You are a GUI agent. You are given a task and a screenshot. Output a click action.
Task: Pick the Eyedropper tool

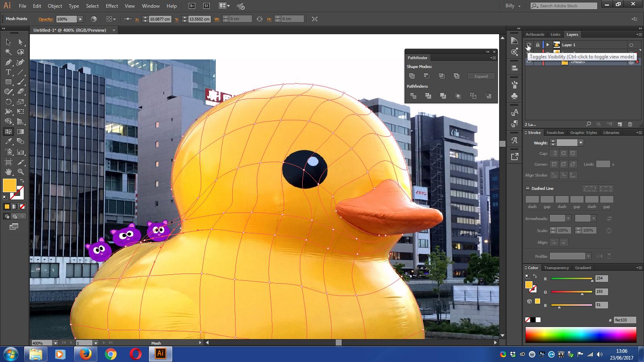point(8,142)
